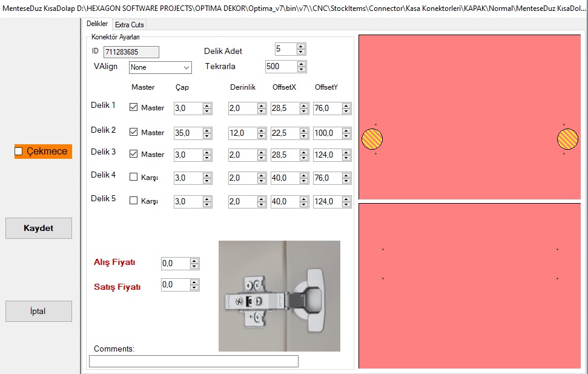Switch to the Extra Cuts tab
588x374 pixels.
click(x=129, y=24)
